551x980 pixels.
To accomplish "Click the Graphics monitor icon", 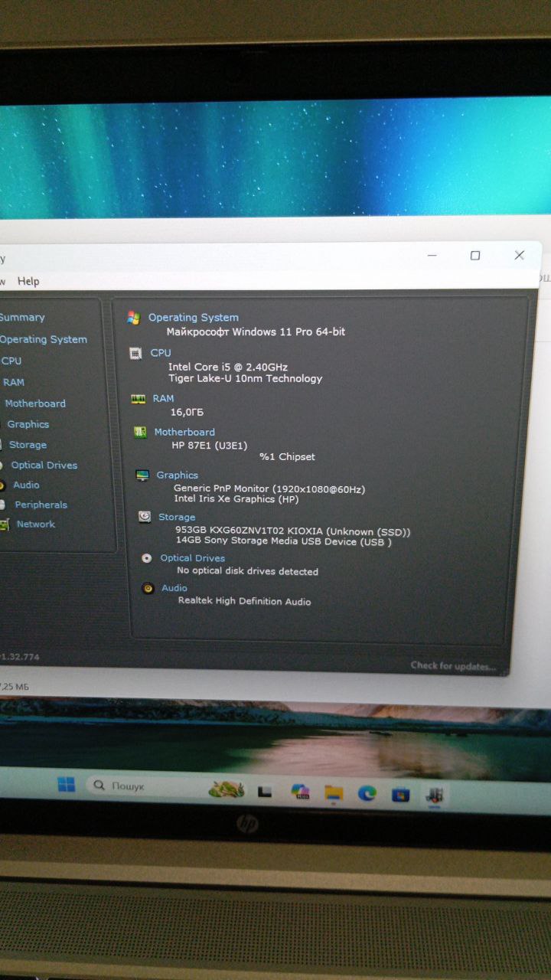I will tap(142, 475).
